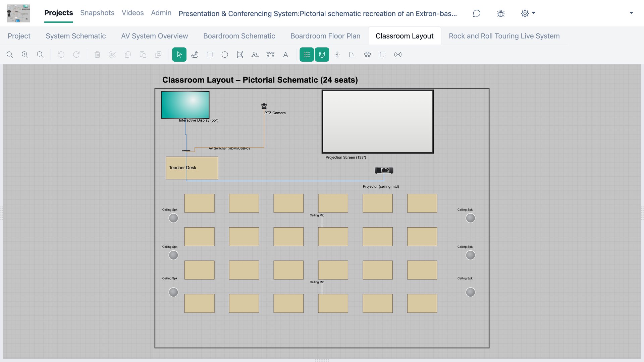Open Rock and Roll Touring Live System tab
This screenshot has height=362, width=644.
pyautogui.click(x=504, y=36)
